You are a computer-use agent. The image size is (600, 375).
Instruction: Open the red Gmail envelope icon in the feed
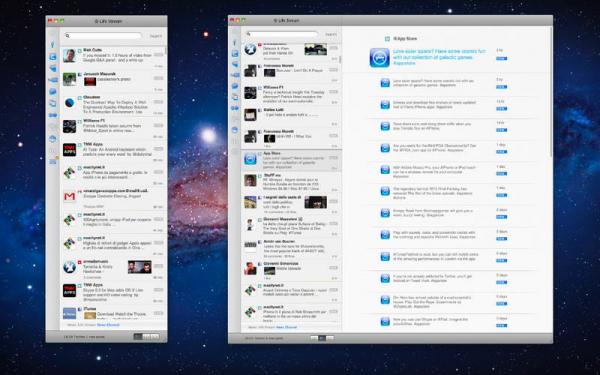pyautogui.click(x=69, y=197)
